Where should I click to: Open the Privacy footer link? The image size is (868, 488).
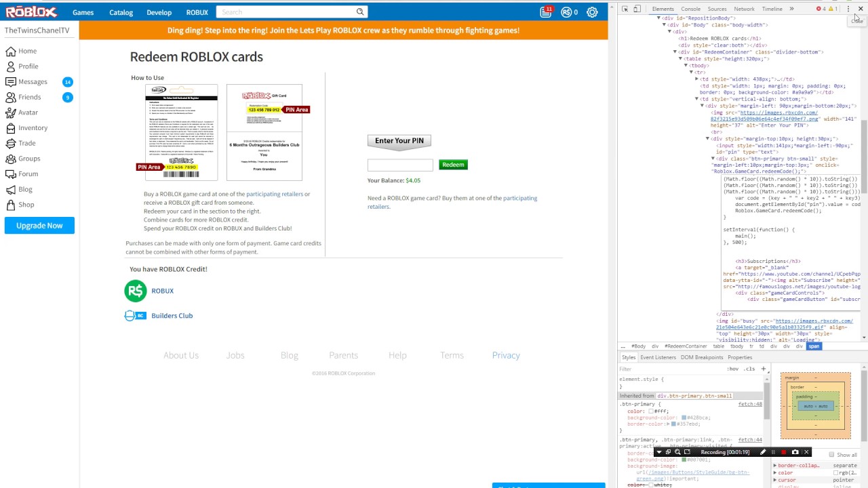click(x=506, y=355)
